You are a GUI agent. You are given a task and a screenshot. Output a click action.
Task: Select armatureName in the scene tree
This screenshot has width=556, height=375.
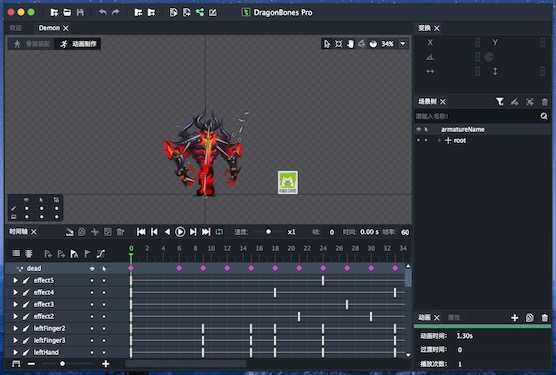click(x=463, y=129)
